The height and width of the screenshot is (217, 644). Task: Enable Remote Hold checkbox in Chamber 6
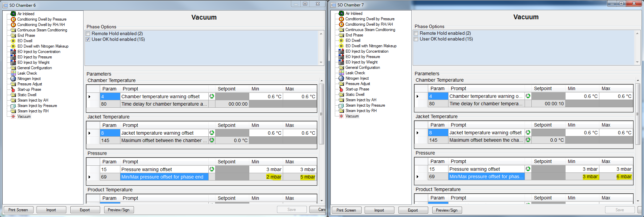coord(88,34)
